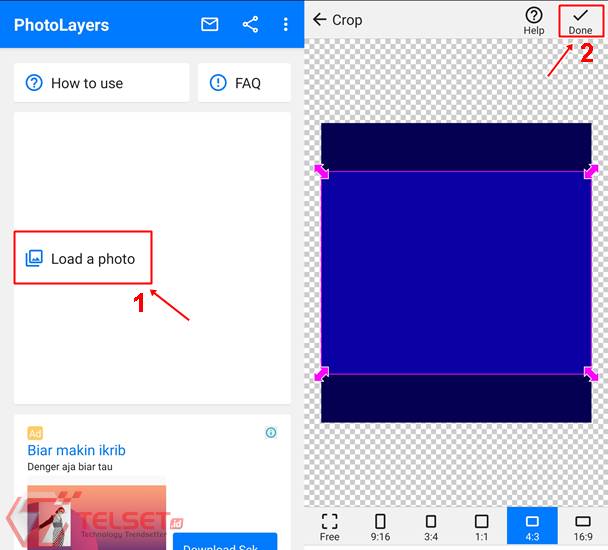Image resolution: width=608 pixels, height=550 pixels.
Task: Tap the mail envelope icon in PhotoLayers header
Action: (210, 24)
